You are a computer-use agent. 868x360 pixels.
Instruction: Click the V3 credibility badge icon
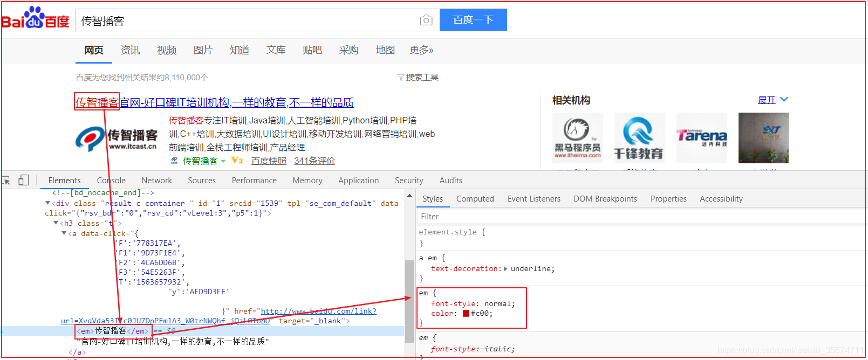[237, 160]
